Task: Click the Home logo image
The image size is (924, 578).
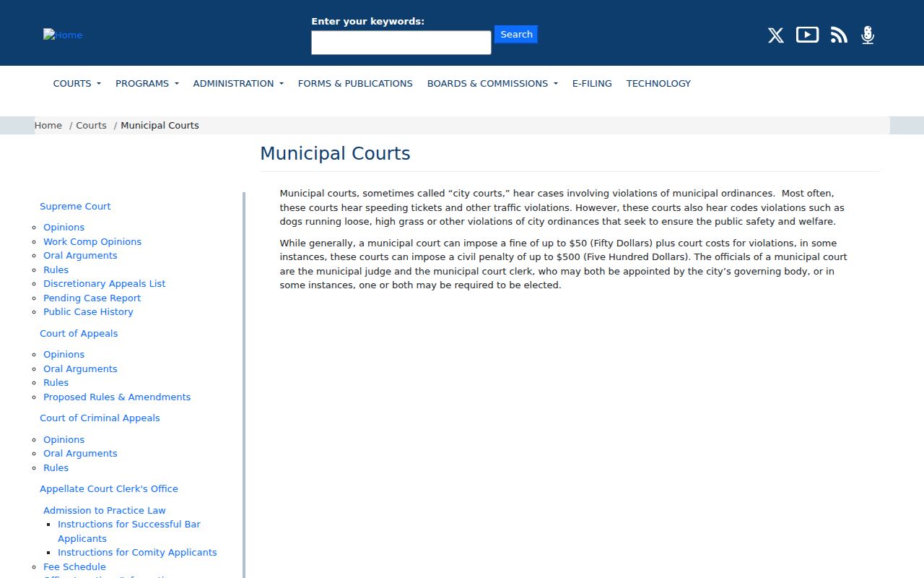Action: [x=63, y=35]
